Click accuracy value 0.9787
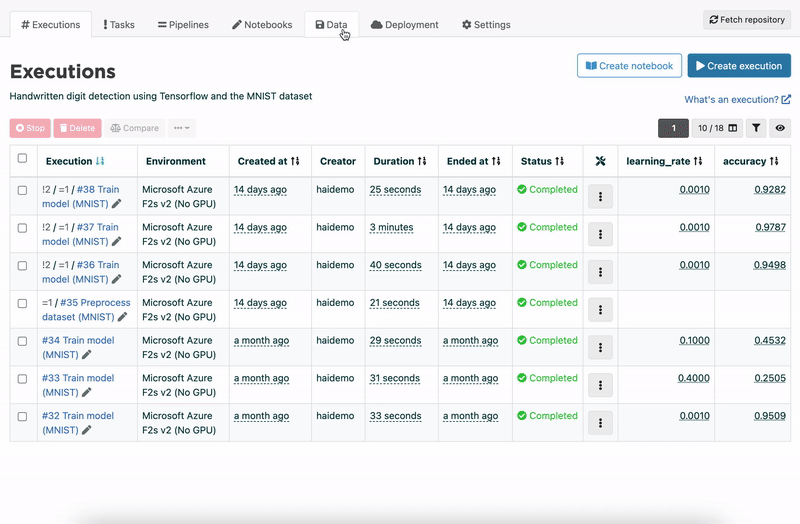 tap(770, 227)
